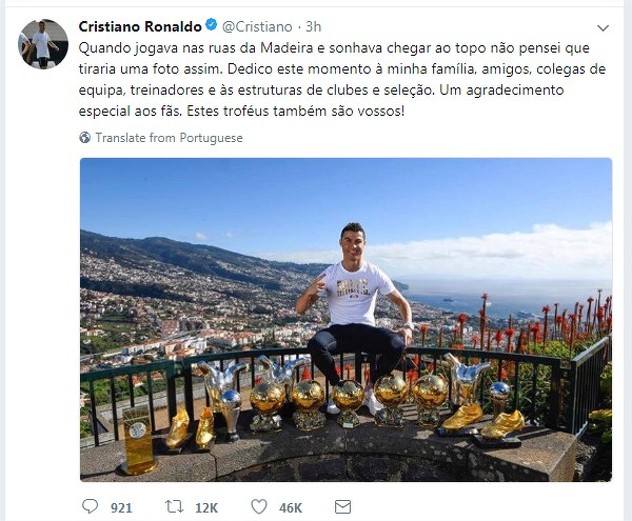Click the reply speech bubble icon
The height and width of the screenshot is (521, 632).
point(90,507)
